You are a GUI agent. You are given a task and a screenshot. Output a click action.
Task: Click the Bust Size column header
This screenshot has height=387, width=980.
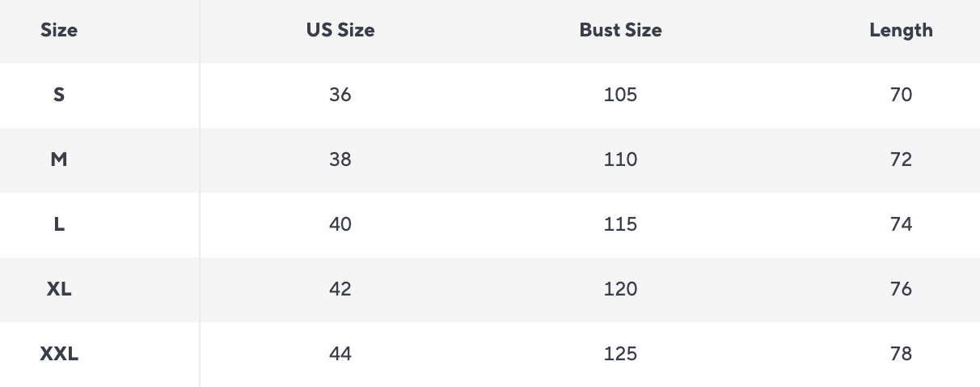pos(620,31)
